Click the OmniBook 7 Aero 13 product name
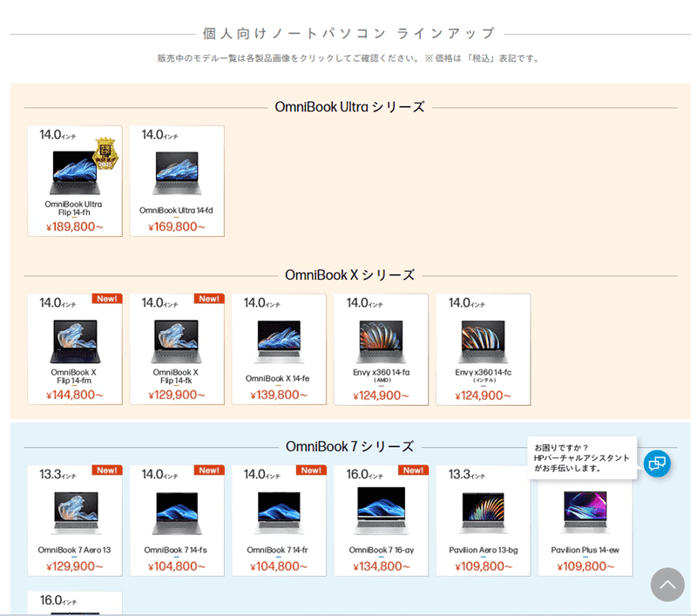Image resolution: width=697 pixels, height=616 pixels. tap(74, 550)
